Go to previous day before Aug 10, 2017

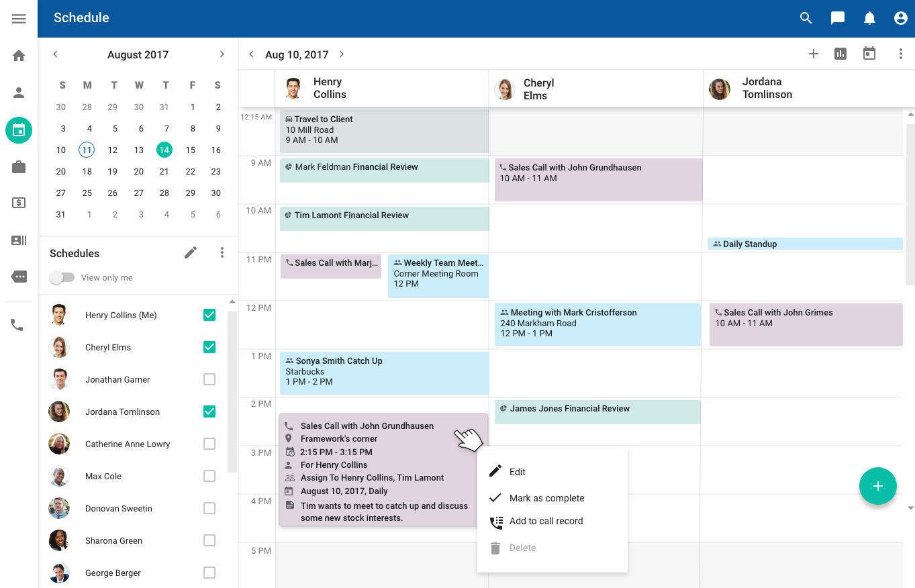251,54
